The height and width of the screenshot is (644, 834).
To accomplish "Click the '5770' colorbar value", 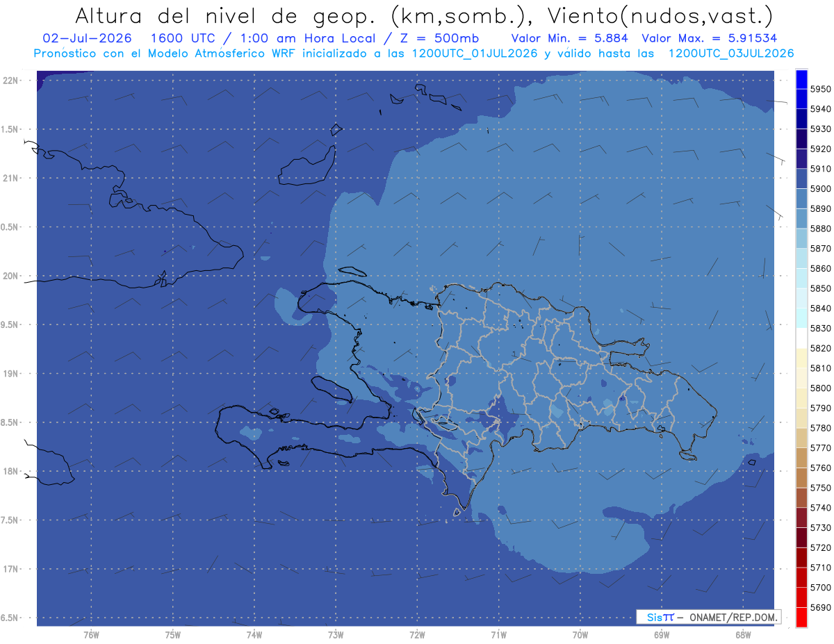I will coord(821,448).
